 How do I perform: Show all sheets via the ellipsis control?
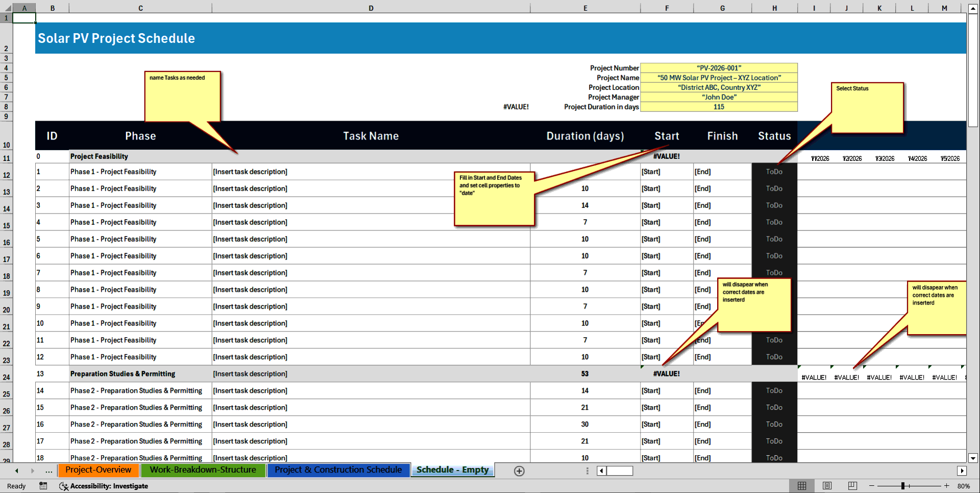48,471
